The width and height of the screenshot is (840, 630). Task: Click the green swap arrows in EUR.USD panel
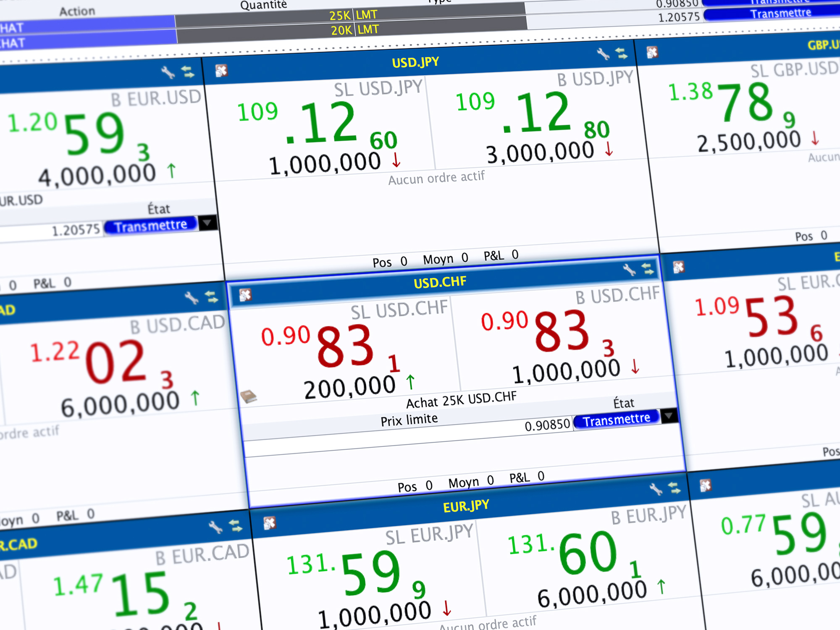point(188,72)
